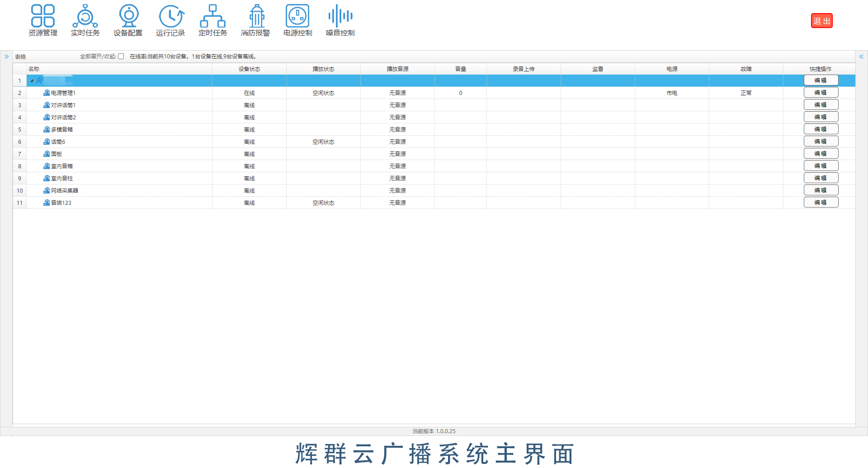Click the 退出 button to log out

point(821,20)
